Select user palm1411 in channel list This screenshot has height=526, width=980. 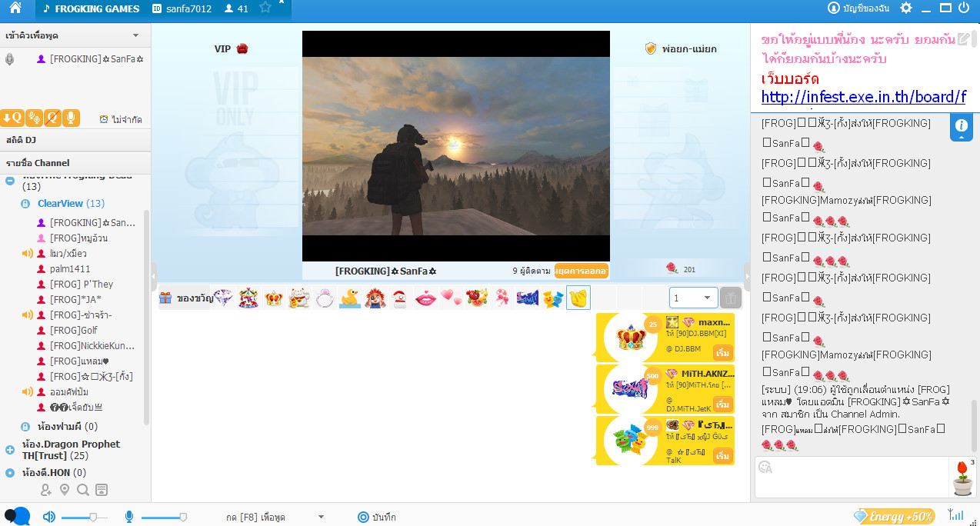(x=70, y=268)
